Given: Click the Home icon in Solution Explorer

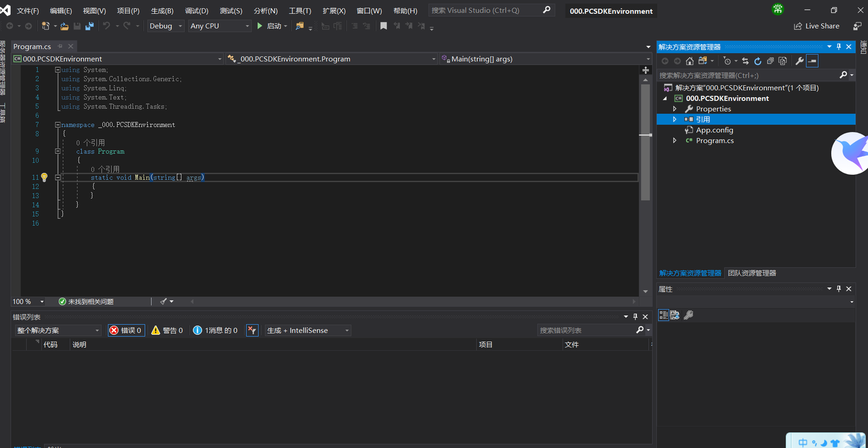Looking at the screenshot, I should click(690, 61).
